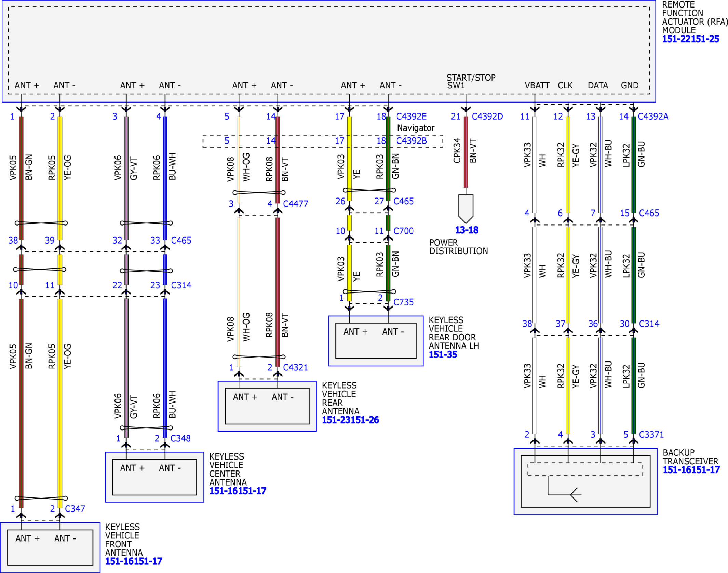Click pin number 26 at C465

pyautogui.click(x=340, y=201)
